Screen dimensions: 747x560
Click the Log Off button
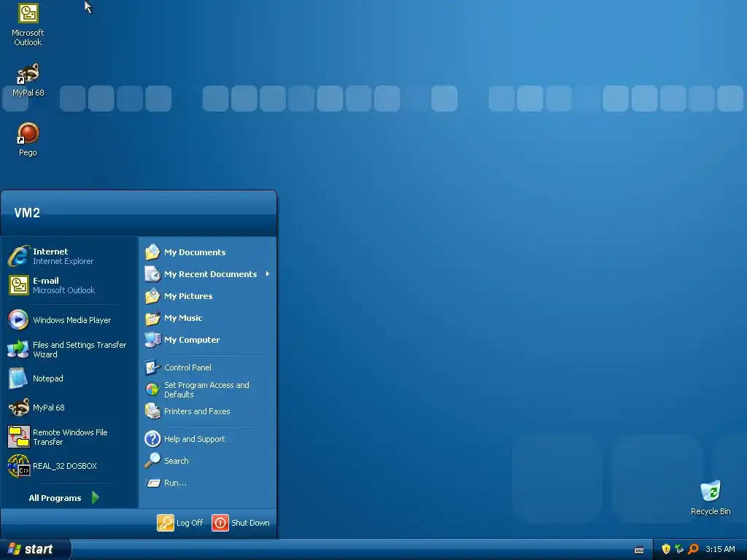[180, 522]
